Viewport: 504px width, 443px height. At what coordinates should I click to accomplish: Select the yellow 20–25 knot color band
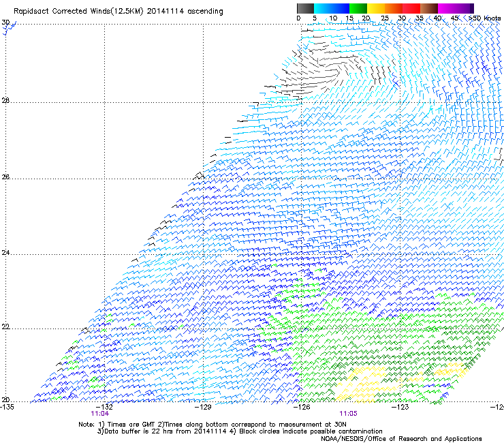tap(376, 8)
